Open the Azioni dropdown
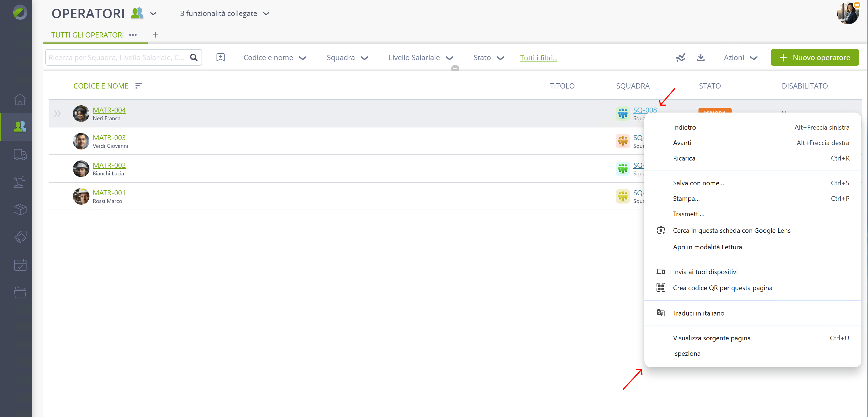Screen dimensions: 868x417 (x=741, y=58)
